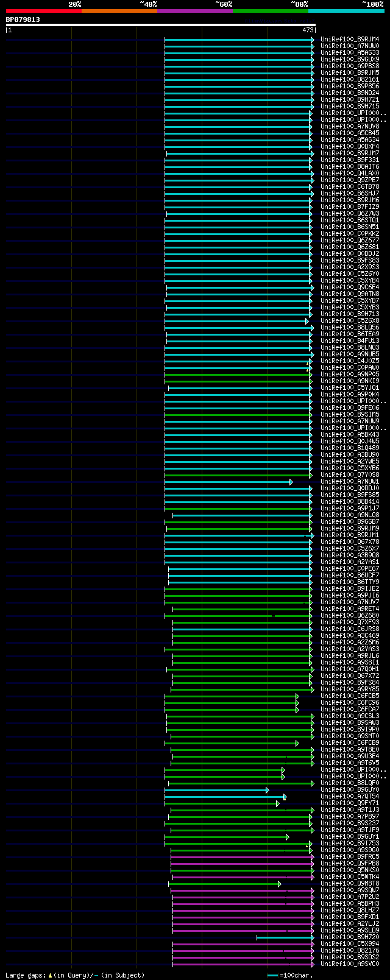The image size is (390, 980).
Task: Click the label UniRef100_B9H713
Action: tap(350, 314)
